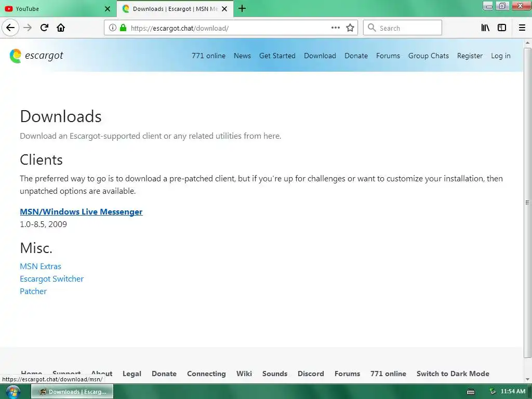This screenshot has width=532, height=399.
Task: Open Forums in the footer
Action: pos(347,374)
